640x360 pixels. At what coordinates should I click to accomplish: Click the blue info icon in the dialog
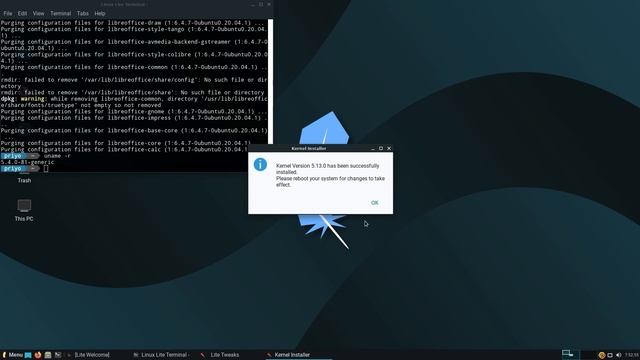point(260,164)
